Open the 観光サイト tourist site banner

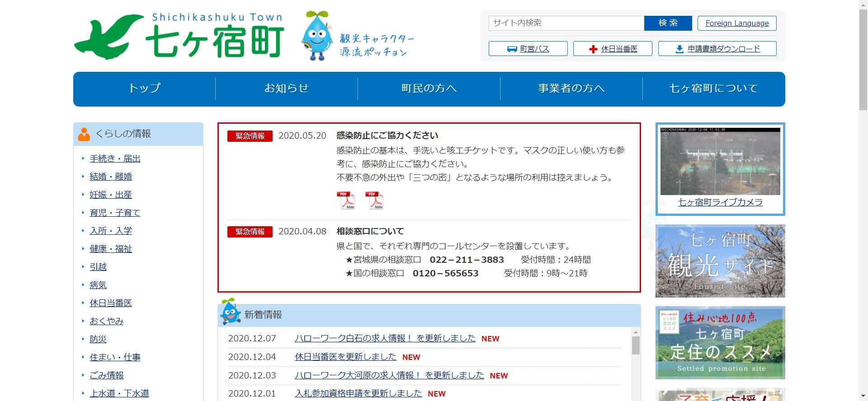[720, 261]
